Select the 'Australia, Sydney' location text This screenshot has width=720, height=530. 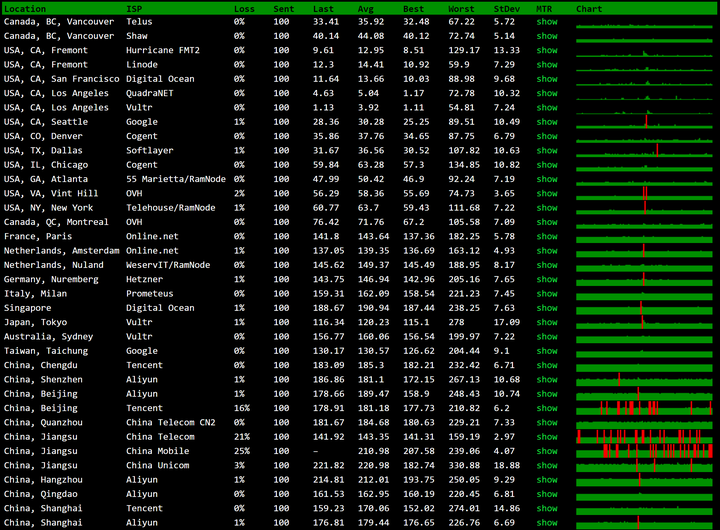48,336
